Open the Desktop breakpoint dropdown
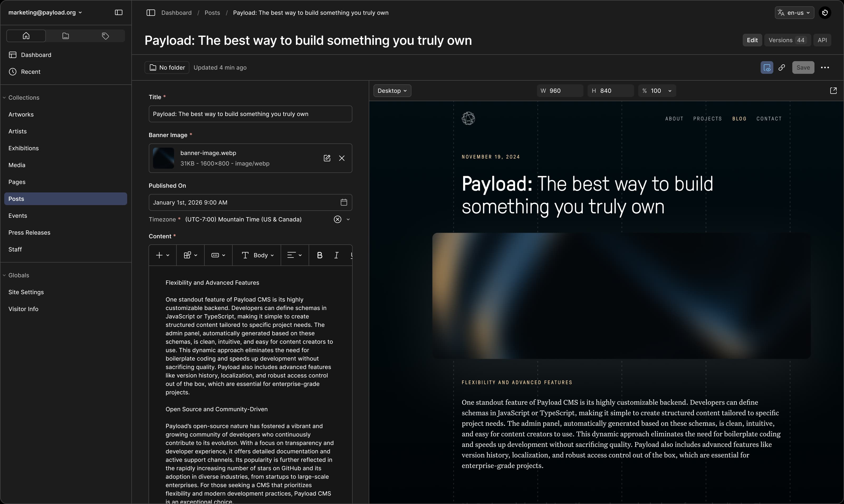 392,91
